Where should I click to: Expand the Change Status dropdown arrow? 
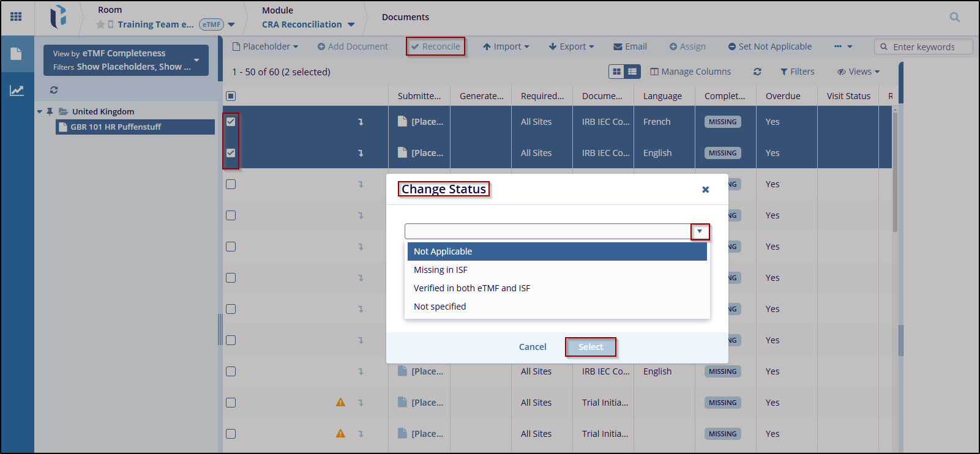tap(700, 231)
